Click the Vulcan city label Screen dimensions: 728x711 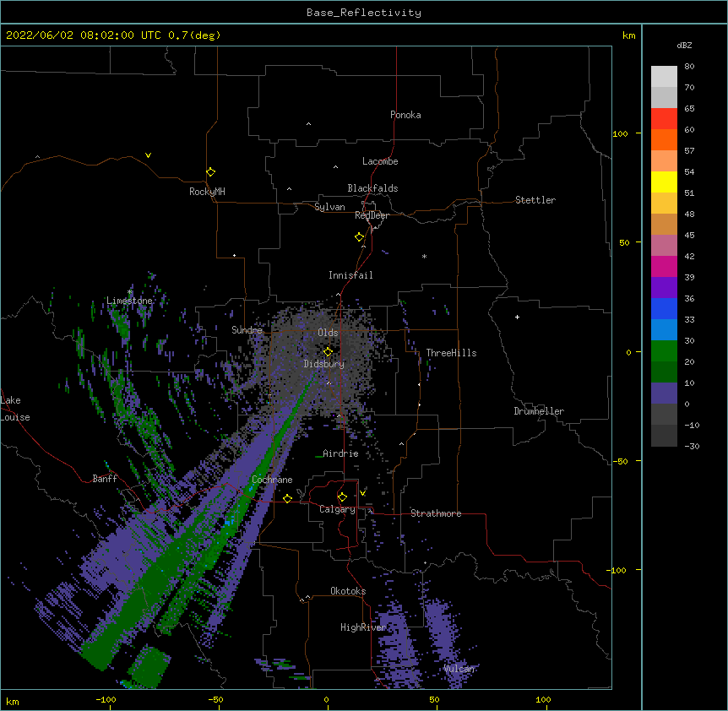pyautogui.click(x=459, y=669)
